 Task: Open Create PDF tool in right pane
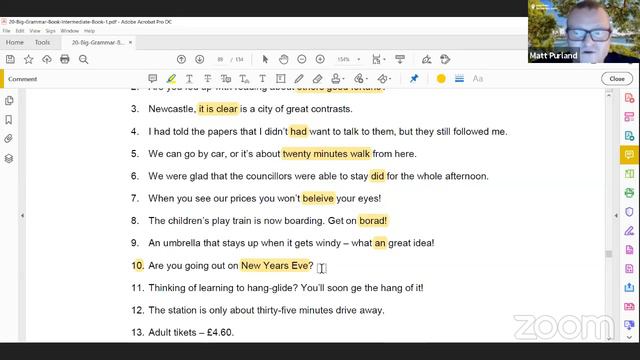(629, 98)
